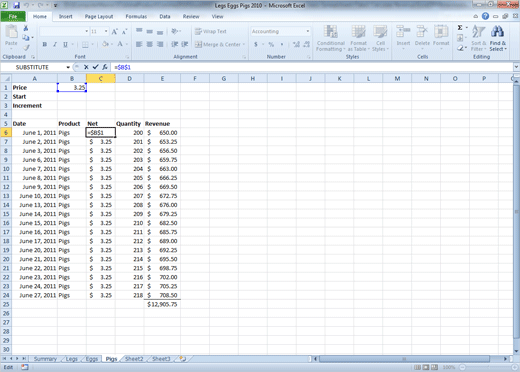520x372 pixels.
Task: Select column C header
Action: [101, 79]
